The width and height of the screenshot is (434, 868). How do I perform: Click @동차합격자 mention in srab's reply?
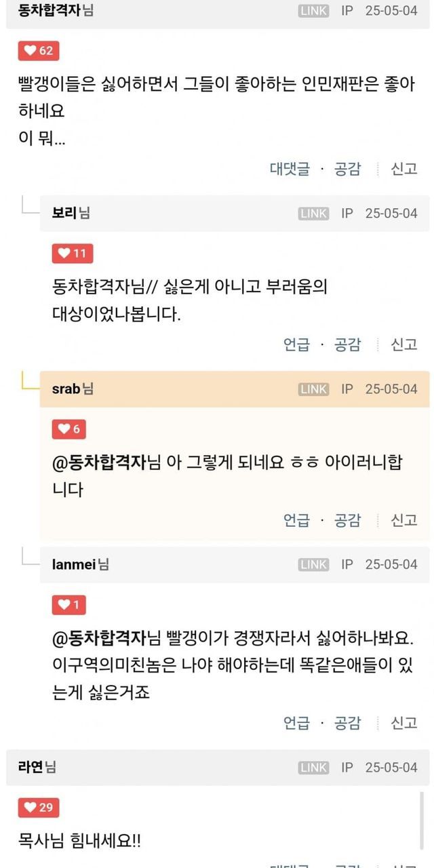click(100, 463)
